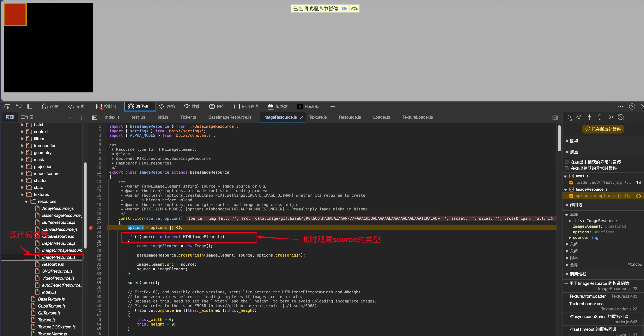
Task: Open the 欢迎 welcome tab
Action: coord(50,107)
